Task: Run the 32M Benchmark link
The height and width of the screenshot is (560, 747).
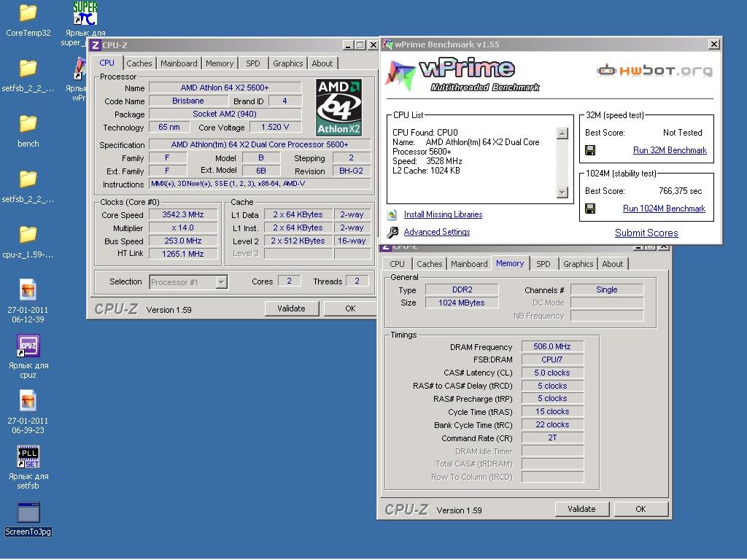Action: coord(670,150)
